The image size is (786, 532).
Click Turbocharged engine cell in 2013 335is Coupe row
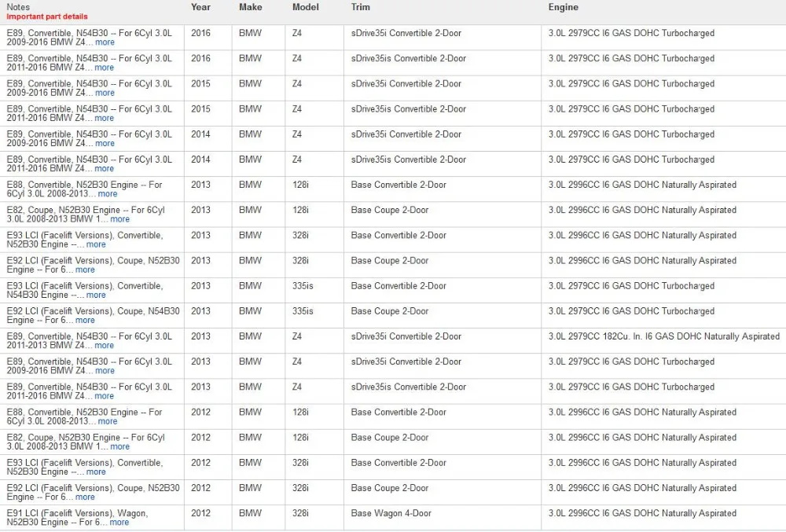click(x=631, y=311)
